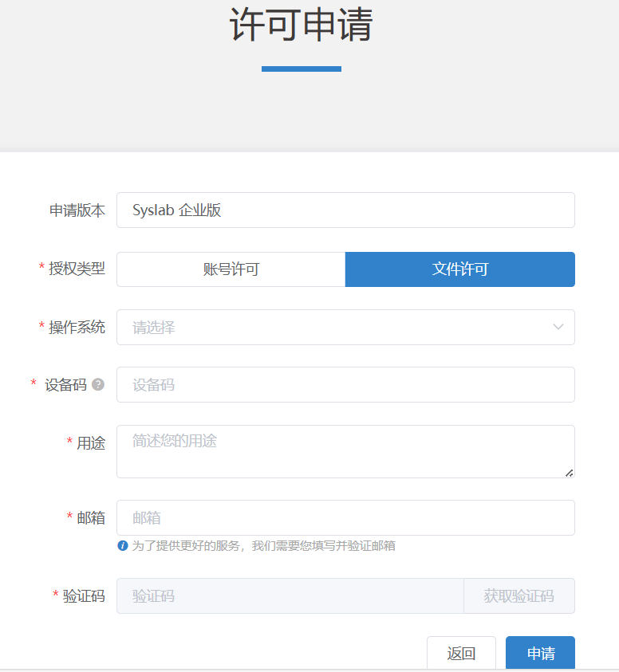
Task: Click the 设备码 label text
Action: click(65, 385)
